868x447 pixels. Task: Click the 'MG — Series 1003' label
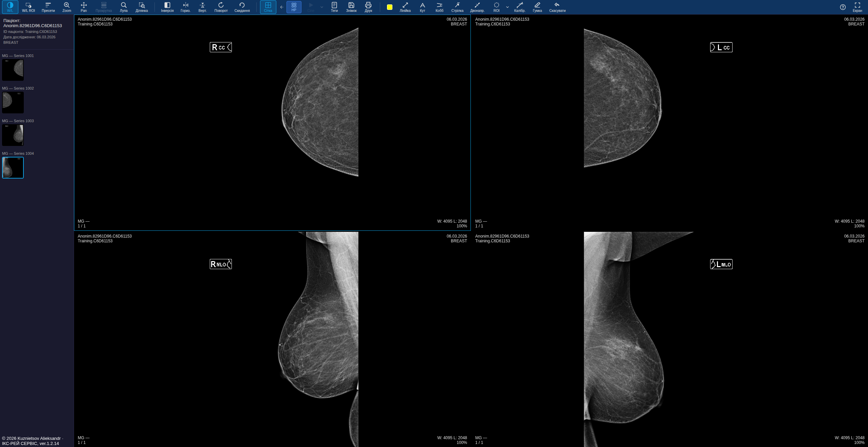[18, 121]
